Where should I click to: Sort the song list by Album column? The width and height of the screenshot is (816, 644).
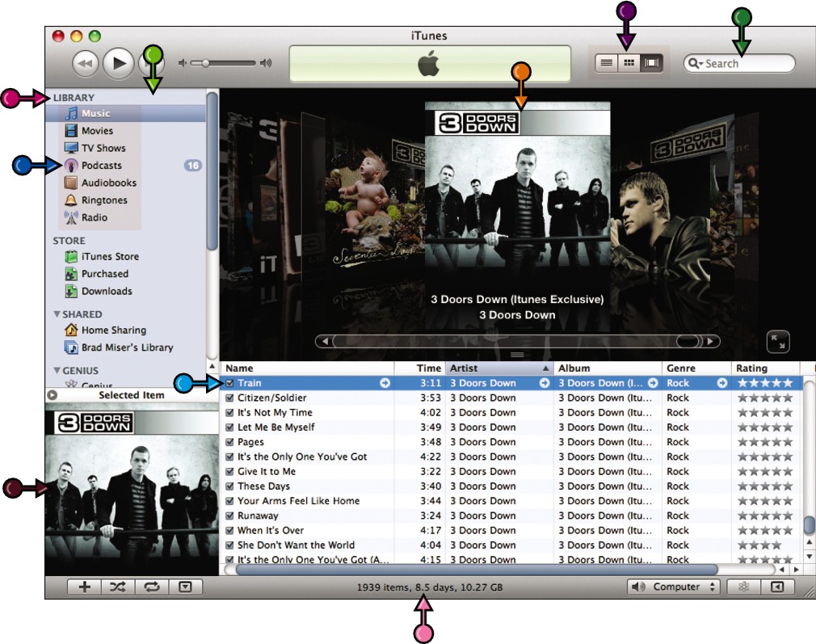pyautogui.click(x=608, y=368)
